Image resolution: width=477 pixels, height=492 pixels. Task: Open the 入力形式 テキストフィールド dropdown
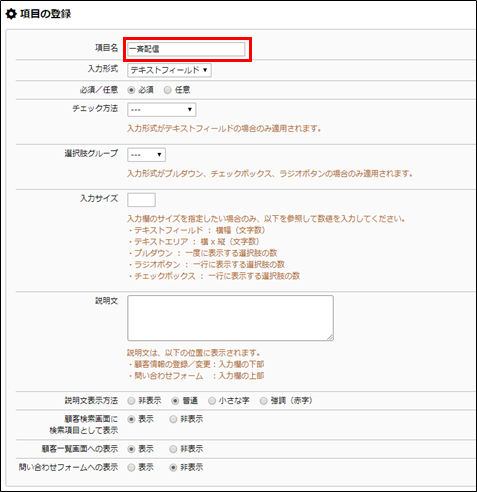pos(169,70)
